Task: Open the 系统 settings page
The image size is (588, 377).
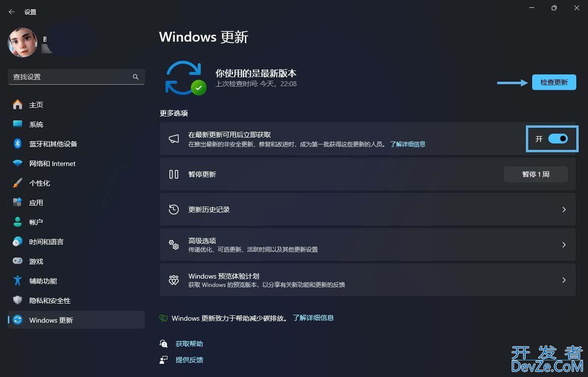Action: [x=76, y=124]
